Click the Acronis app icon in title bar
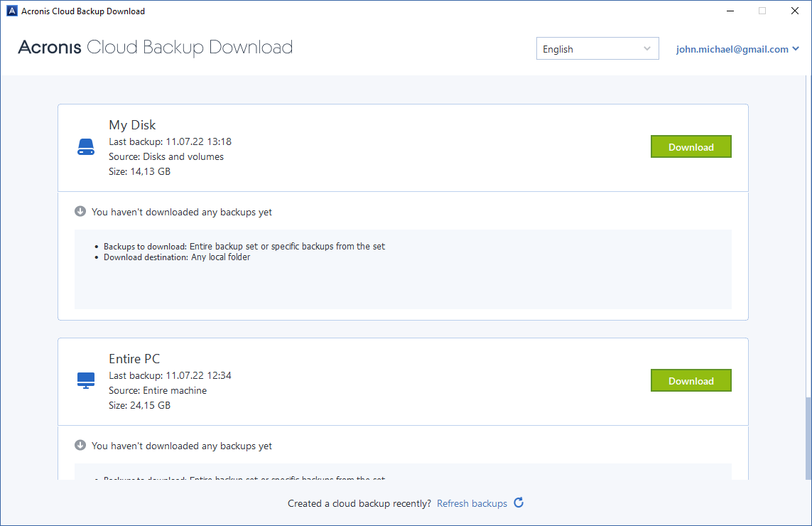The image size is (812, 526). coord(11,11)
